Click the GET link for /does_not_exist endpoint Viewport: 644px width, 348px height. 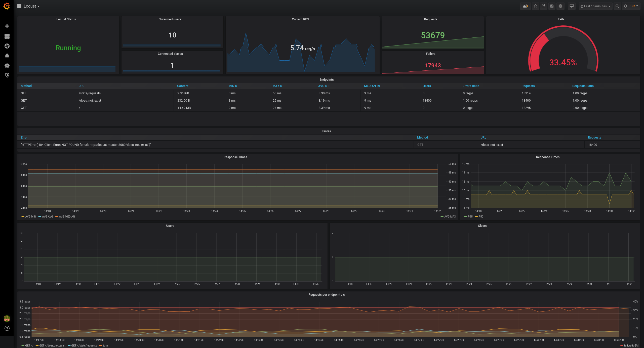pos(24,100)
